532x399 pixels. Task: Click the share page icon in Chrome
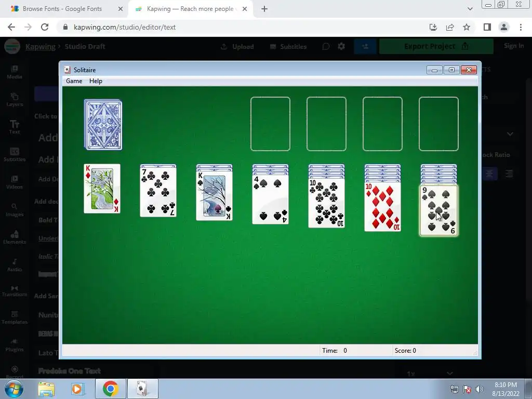(450, 27)
